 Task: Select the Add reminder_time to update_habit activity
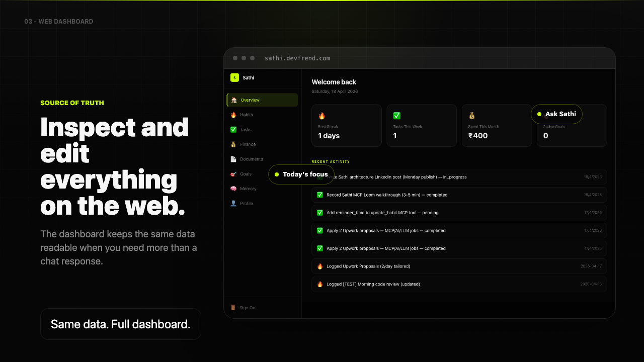[459, 213]
